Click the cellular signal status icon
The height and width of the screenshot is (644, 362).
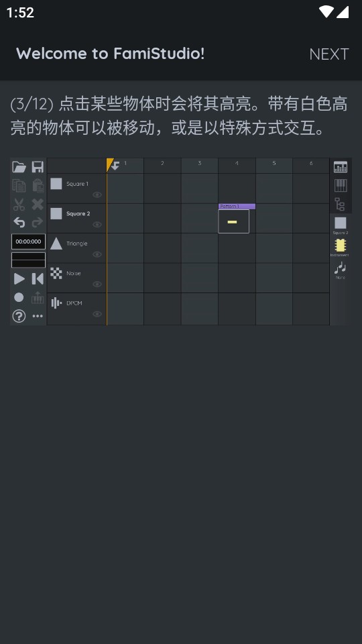343,12
